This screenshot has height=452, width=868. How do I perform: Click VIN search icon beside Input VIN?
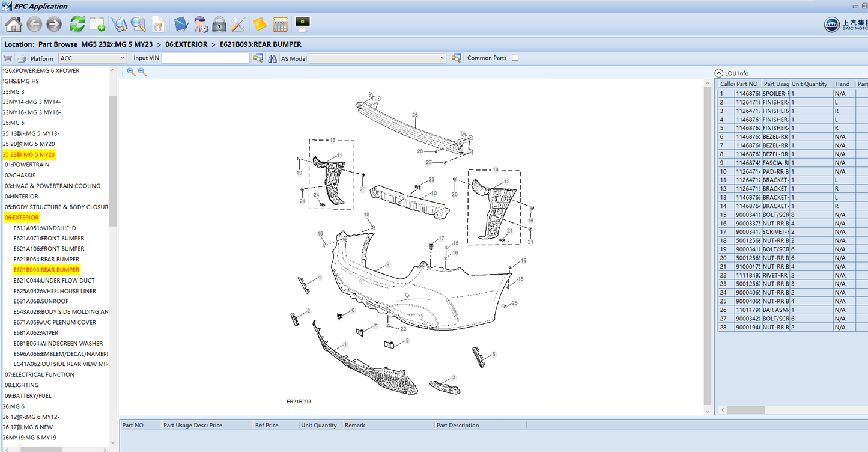coord(258,58)
